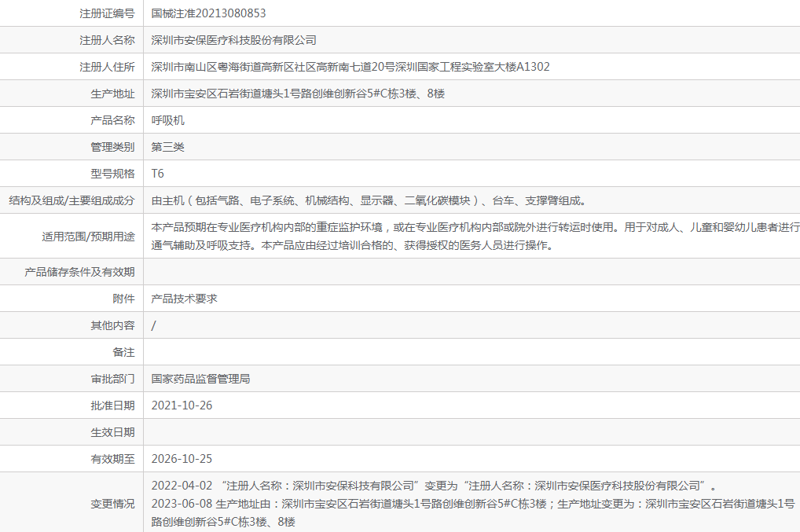Viewport: 800px width, 532px height.
Task: Select approval date 2021-10-26
Action: tap(182, 405)
